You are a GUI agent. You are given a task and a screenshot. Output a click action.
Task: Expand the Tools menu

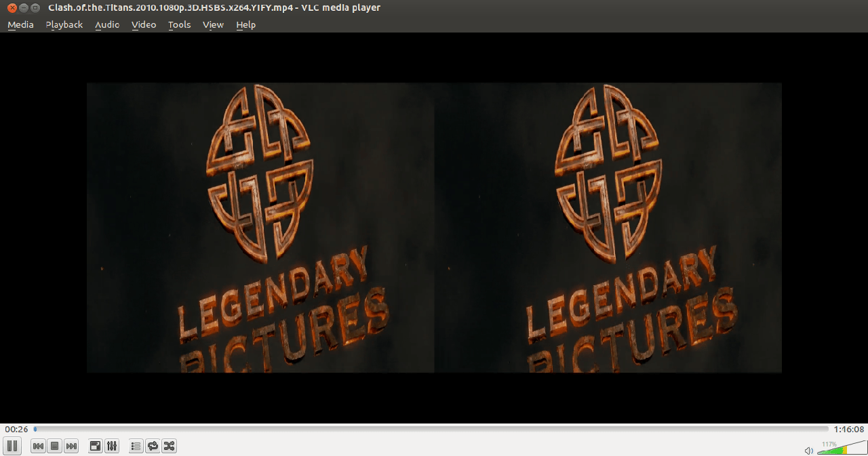point(180,25)
